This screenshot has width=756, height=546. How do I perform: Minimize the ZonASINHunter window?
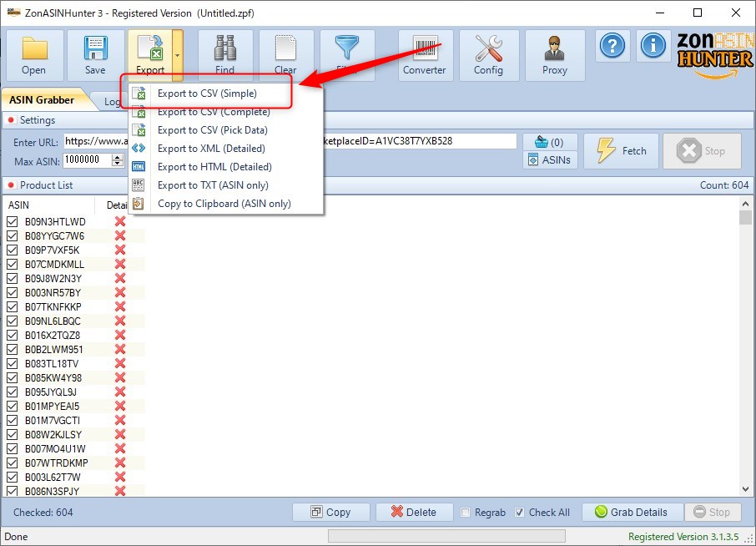[x=660, y=13]
